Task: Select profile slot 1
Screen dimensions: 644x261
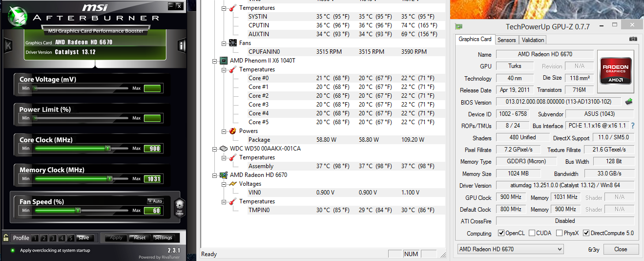Action: click(35, 238)
